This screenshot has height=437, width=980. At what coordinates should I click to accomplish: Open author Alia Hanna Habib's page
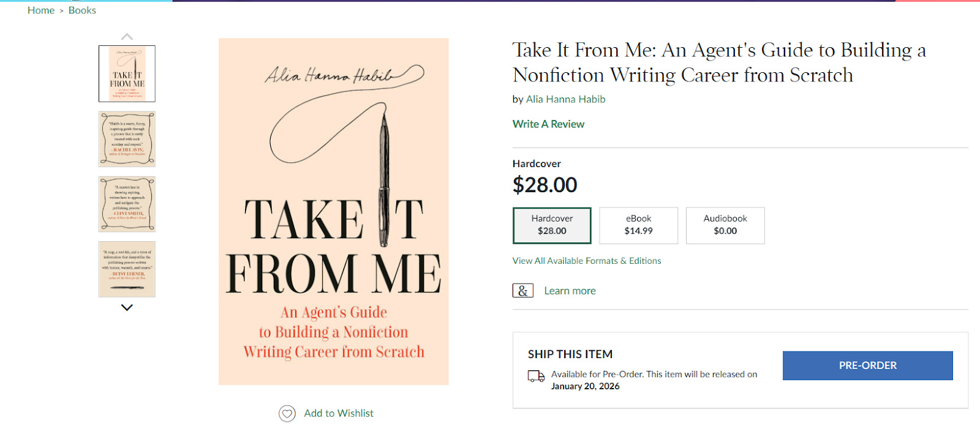(565, 99)
